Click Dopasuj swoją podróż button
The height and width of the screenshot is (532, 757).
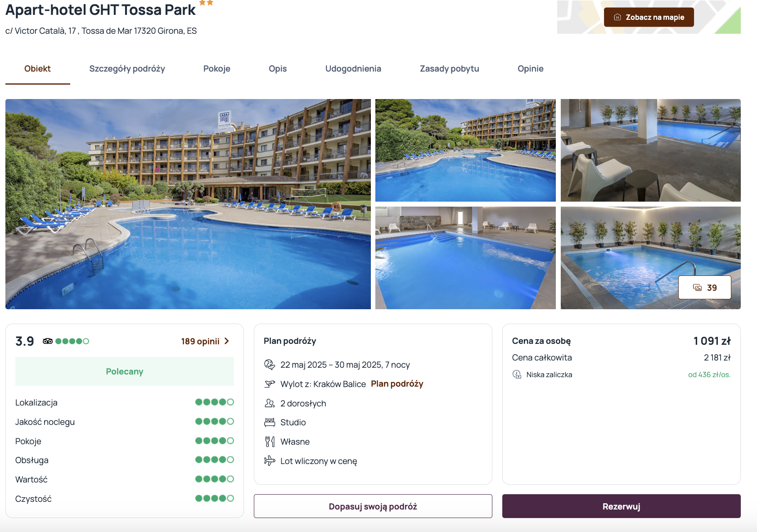373,506
